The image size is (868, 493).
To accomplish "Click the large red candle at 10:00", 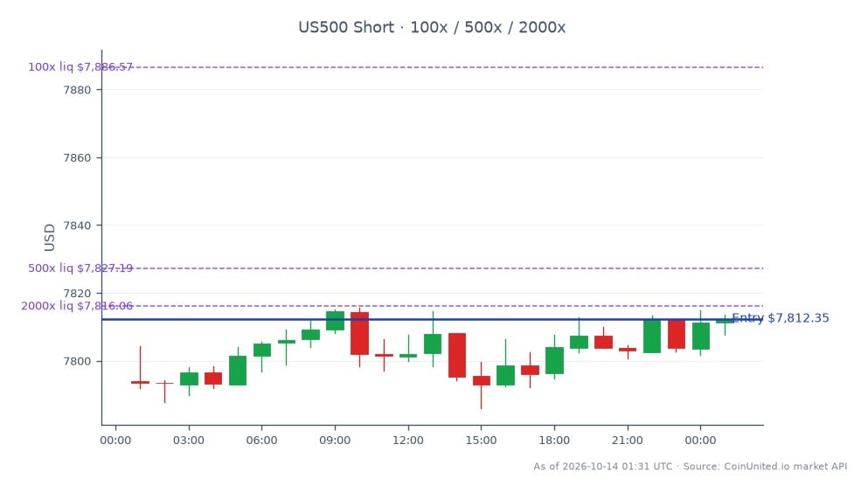I will (359, 333).
